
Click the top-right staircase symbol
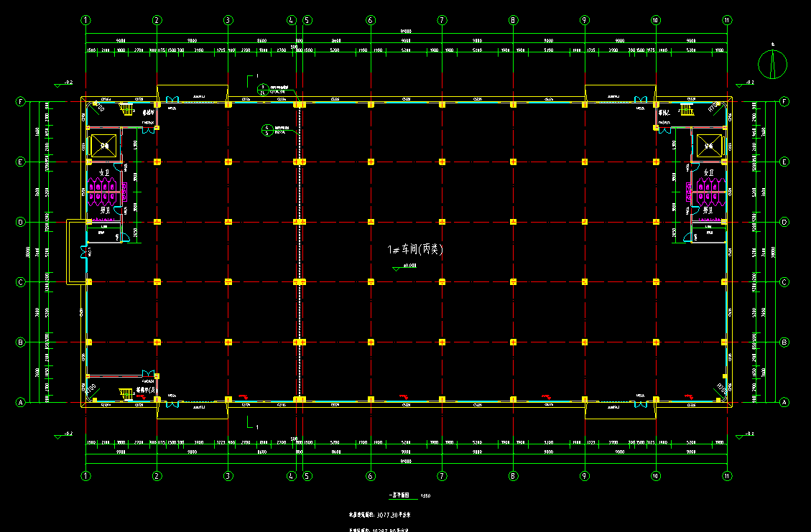(684, 109)
